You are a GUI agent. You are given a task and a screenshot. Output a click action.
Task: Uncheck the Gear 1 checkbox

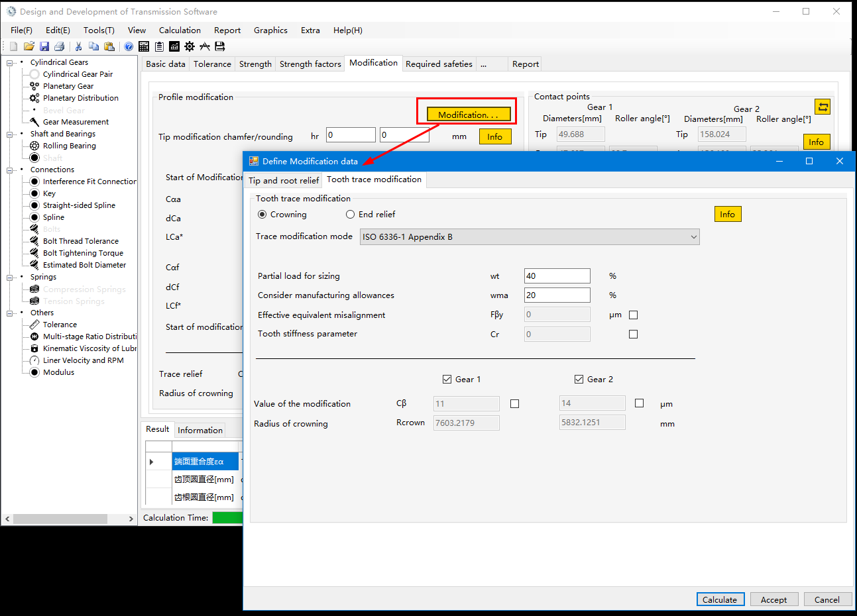click(x=447, y=380)
